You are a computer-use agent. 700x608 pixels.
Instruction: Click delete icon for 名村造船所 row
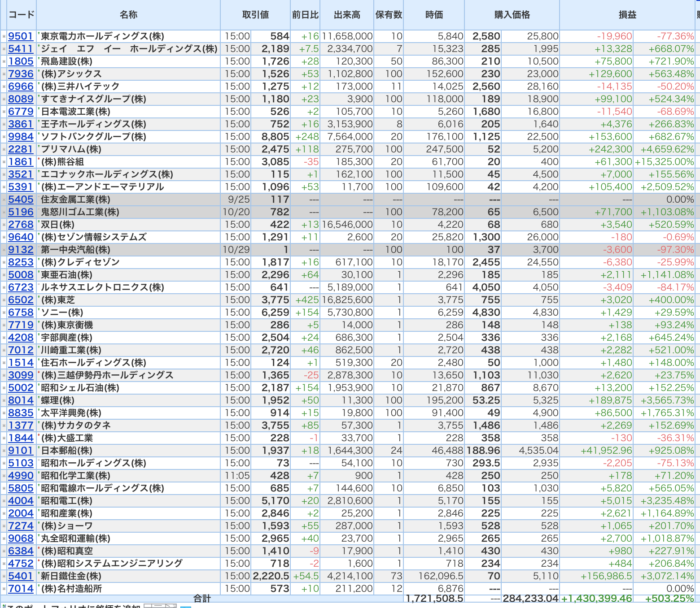click(4, 589)
